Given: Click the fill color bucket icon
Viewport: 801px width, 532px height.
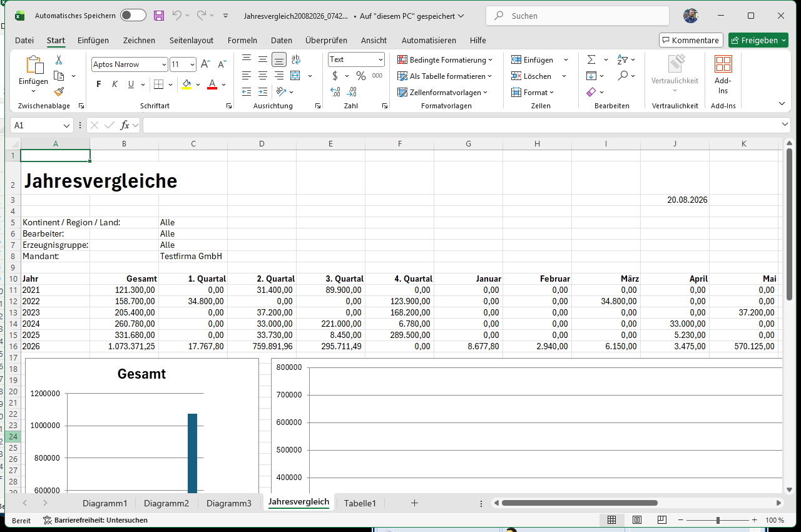Looking at the screenshot, I should (x=186, y=84).
